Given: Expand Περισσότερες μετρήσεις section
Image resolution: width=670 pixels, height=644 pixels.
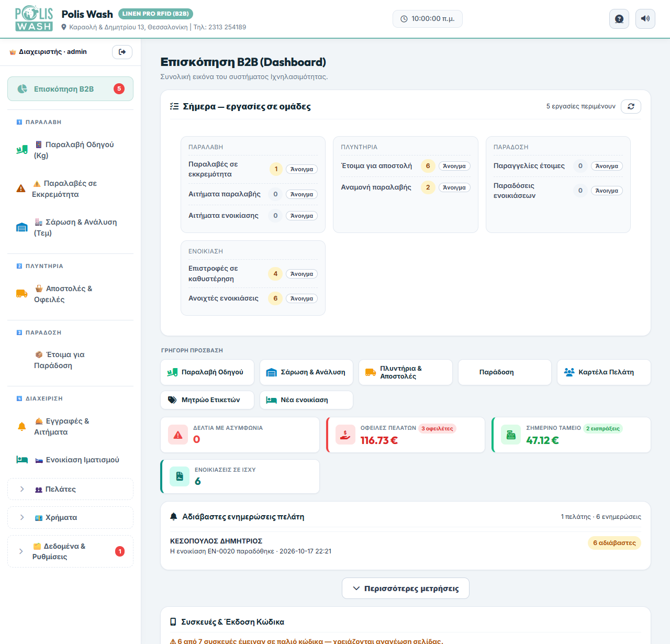Looking at the screenshot, I should click(406, 589).
